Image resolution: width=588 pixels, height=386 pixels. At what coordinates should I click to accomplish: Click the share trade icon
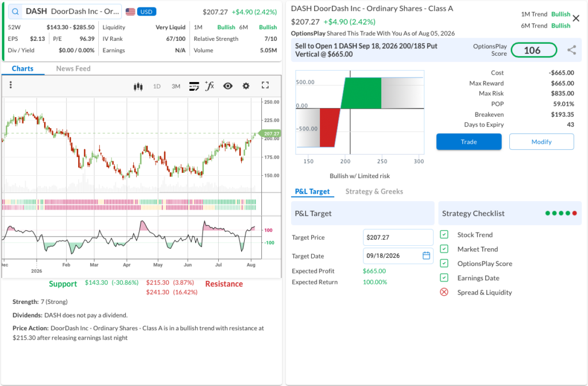pos(571,50)
